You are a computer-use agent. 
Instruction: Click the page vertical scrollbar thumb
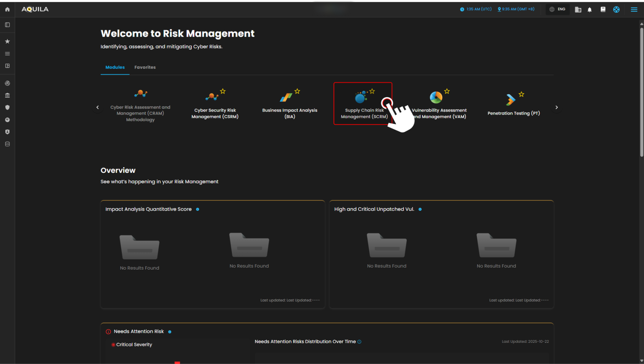pos(641,92)
